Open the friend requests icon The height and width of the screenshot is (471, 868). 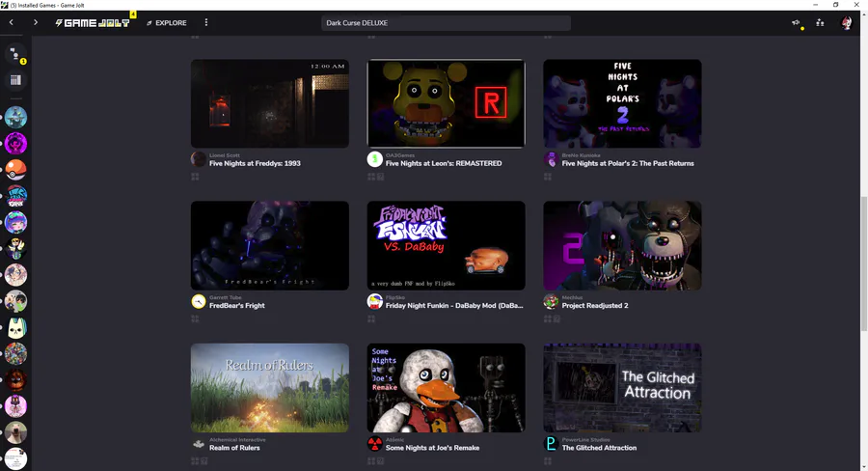click(x=820, y=23)
